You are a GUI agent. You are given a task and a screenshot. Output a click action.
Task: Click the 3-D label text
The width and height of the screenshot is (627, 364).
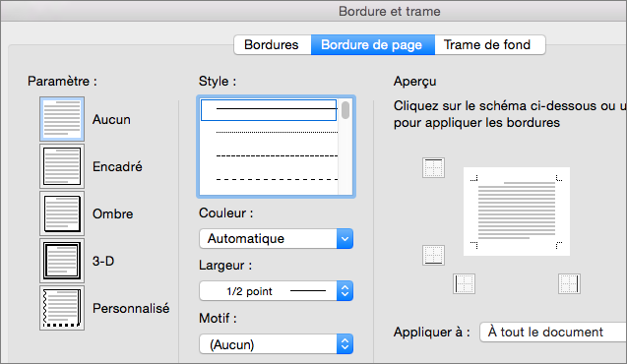point(103,261)
